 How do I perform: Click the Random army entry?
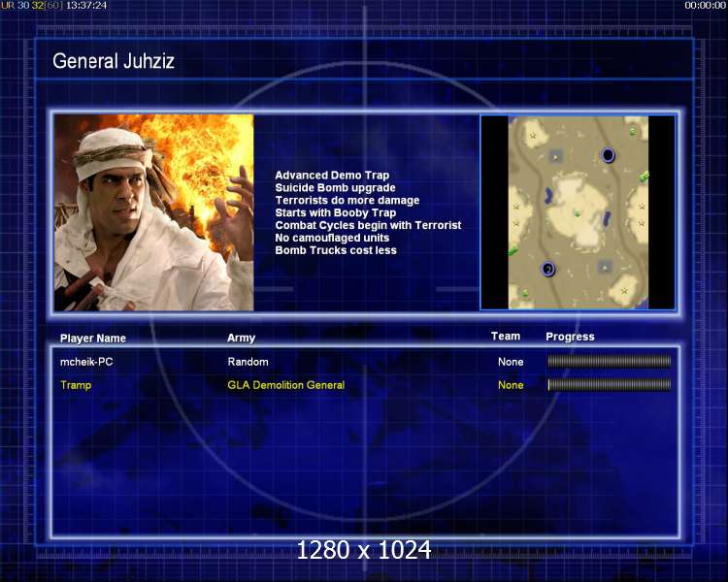(248, 362)
